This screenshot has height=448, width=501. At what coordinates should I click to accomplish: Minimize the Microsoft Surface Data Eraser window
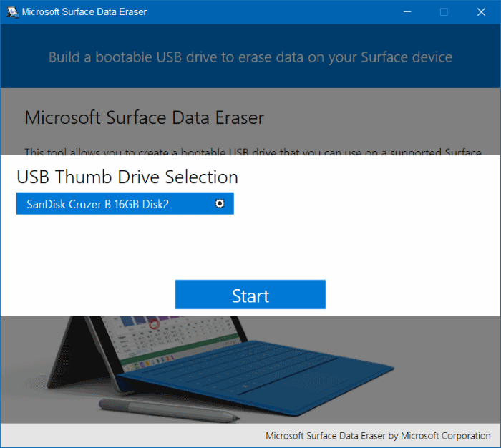tap(407, 12)
